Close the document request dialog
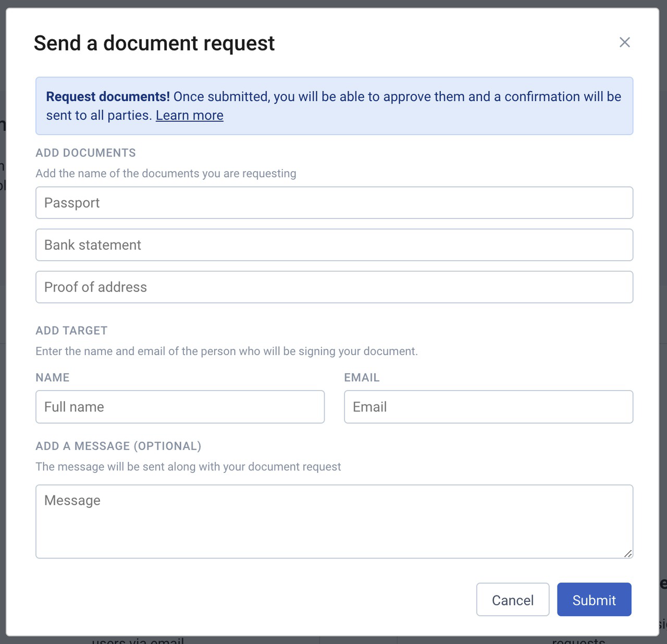 [x=624, y=42]
